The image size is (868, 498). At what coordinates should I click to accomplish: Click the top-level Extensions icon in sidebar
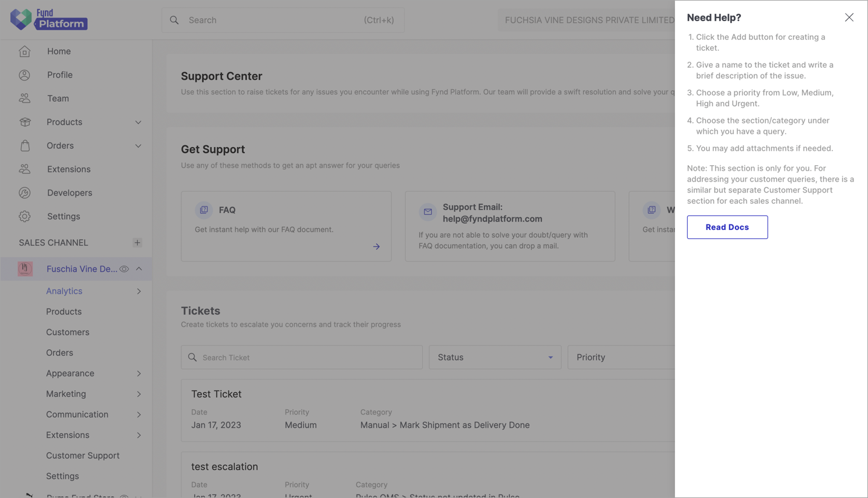[x=25, y=169]
